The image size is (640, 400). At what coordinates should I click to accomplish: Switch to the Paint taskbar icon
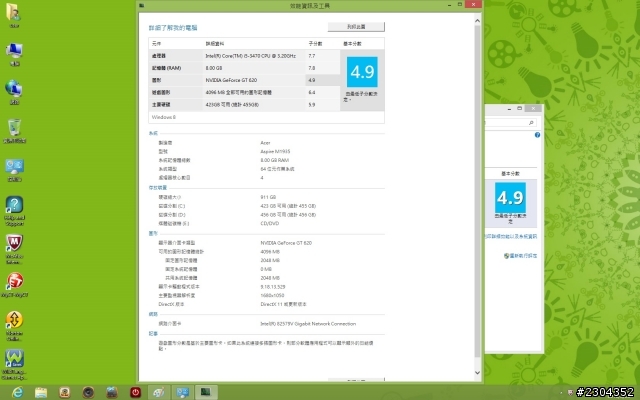pyautogui.click(x=159, y=393)
